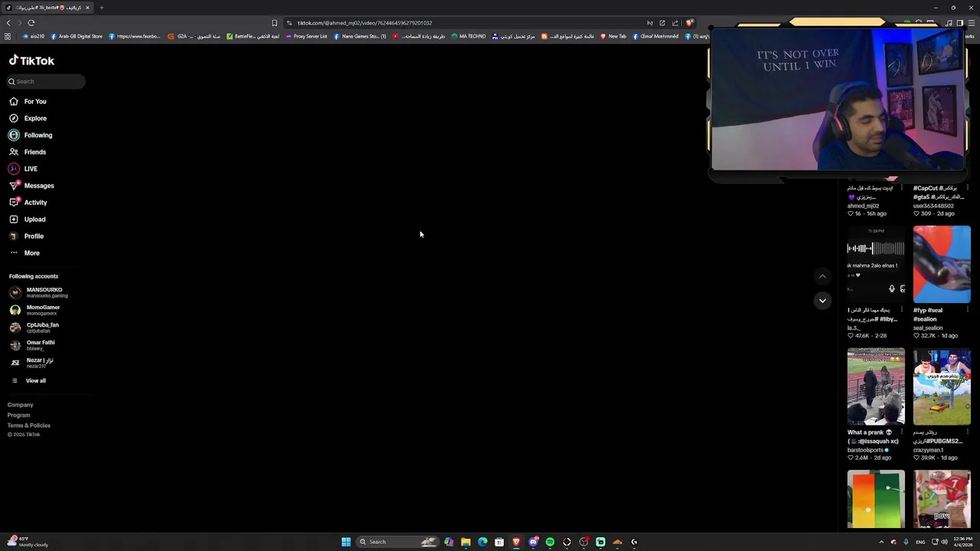This screenshot has height=551, width=980.
Task: Bookmark this page icon in address bar
Action: pyautogui.click(x=274, y=23)
